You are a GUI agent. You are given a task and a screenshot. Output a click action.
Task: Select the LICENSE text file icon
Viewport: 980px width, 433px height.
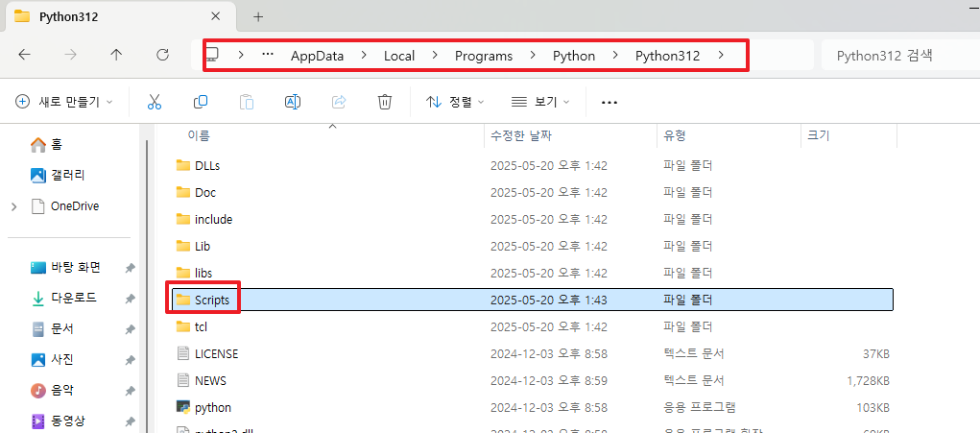tap(182, 353)
